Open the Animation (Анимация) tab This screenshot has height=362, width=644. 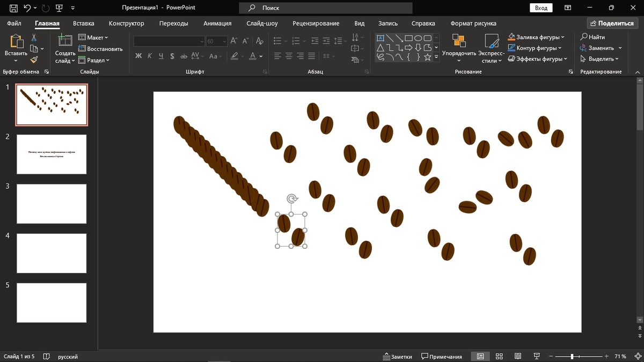(217, 24)
